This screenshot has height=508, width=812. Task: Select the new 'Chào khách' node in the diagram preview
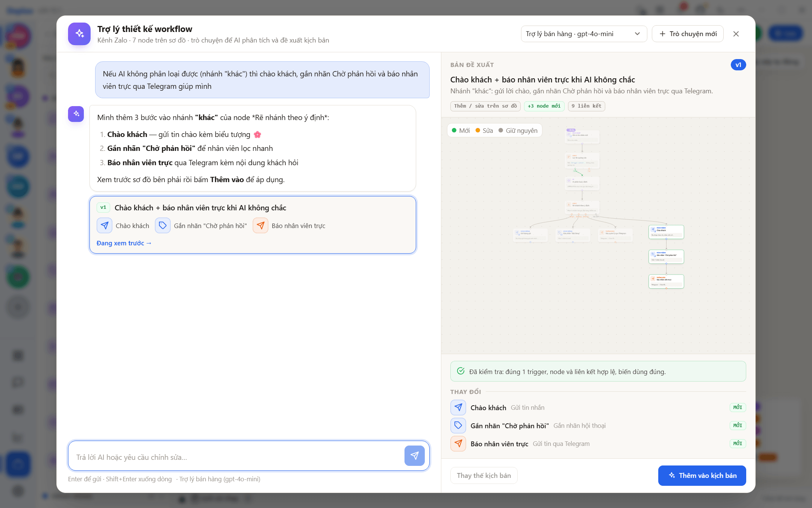(666, 232)
